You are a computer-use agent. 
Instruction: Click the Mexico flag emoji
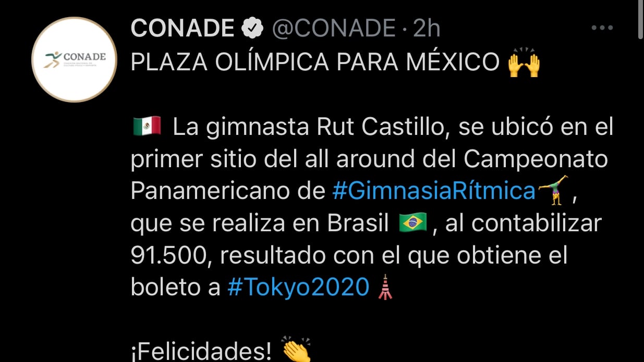point(147,127)
